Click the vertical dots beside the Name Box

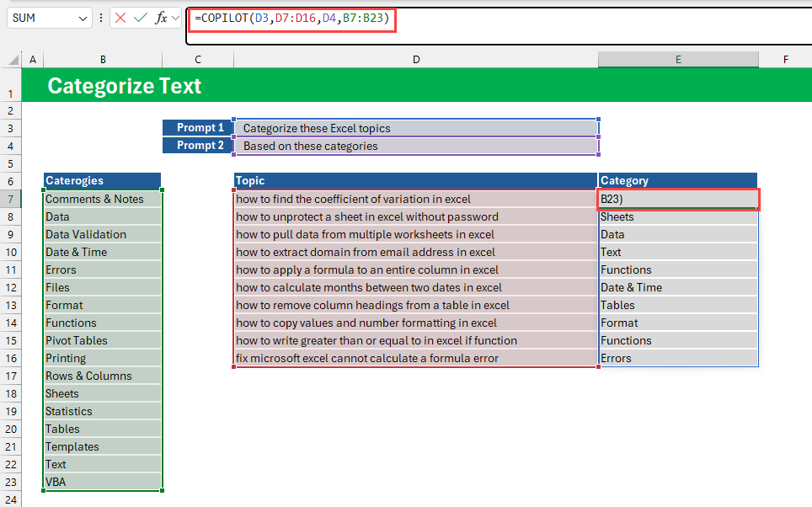pyautogui.click(x=101, y=18)
